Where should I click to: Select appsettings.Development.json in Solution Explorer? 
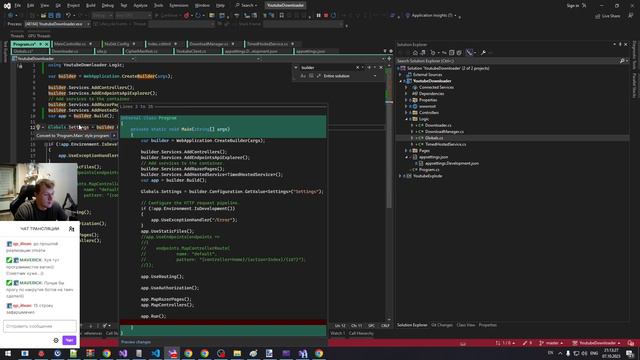pos(452,163)
